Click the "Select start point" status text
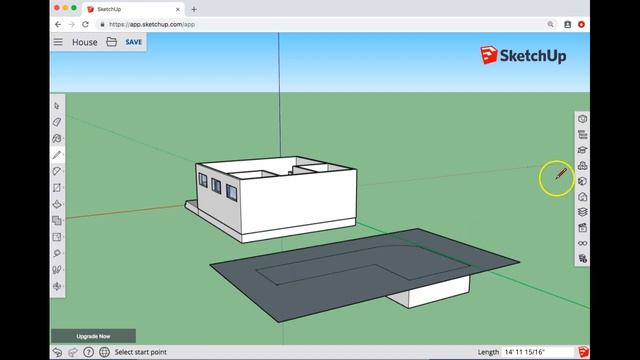Viewport: 640px width, 360px height. click(x=140, y=352)
